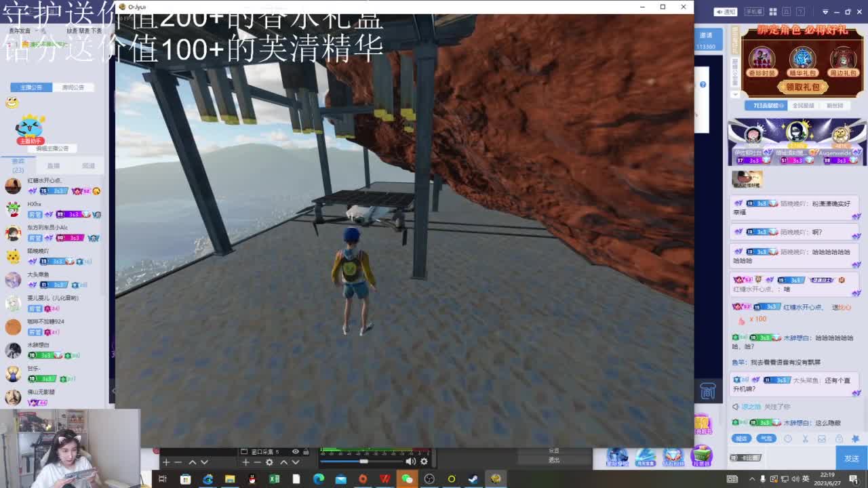Open Windows Task View on the taskbar

tap(163, 479)
